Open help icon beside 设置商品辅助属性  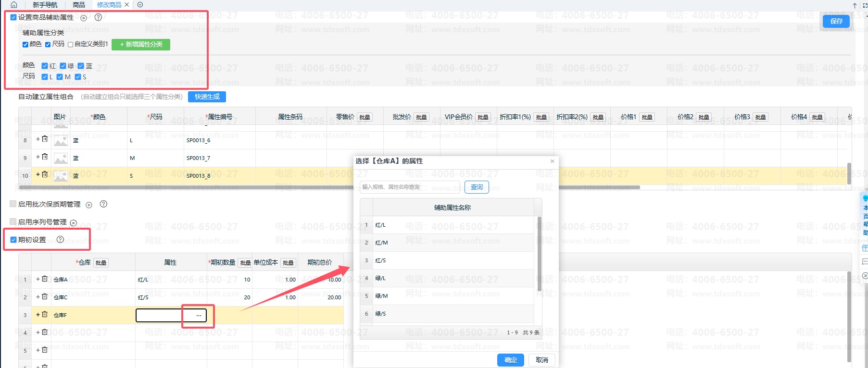[x=98, y=17]
